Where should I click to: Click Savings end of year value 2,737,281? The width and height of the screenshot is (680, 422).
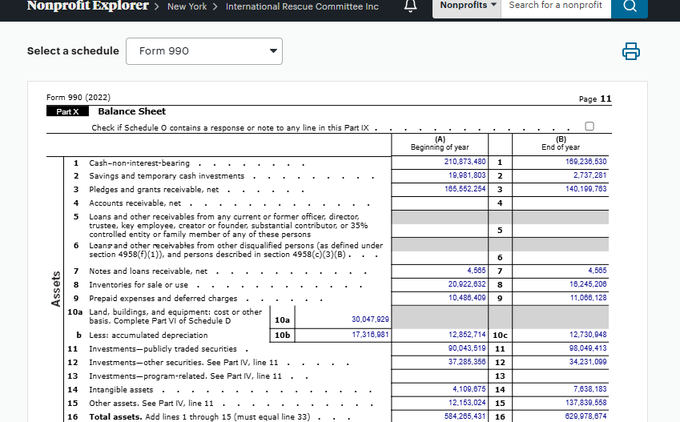point(590,175)
